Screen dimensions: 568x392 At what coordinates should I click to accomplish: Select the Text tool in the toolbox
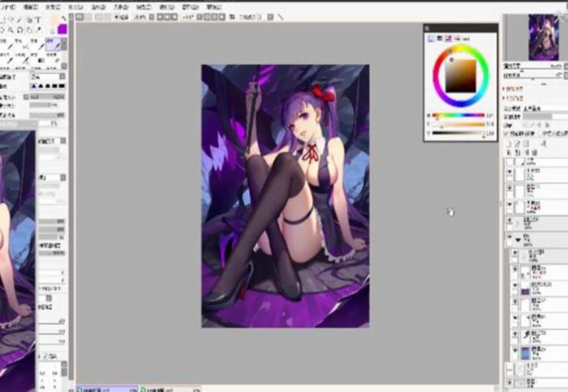click(38, 21)
